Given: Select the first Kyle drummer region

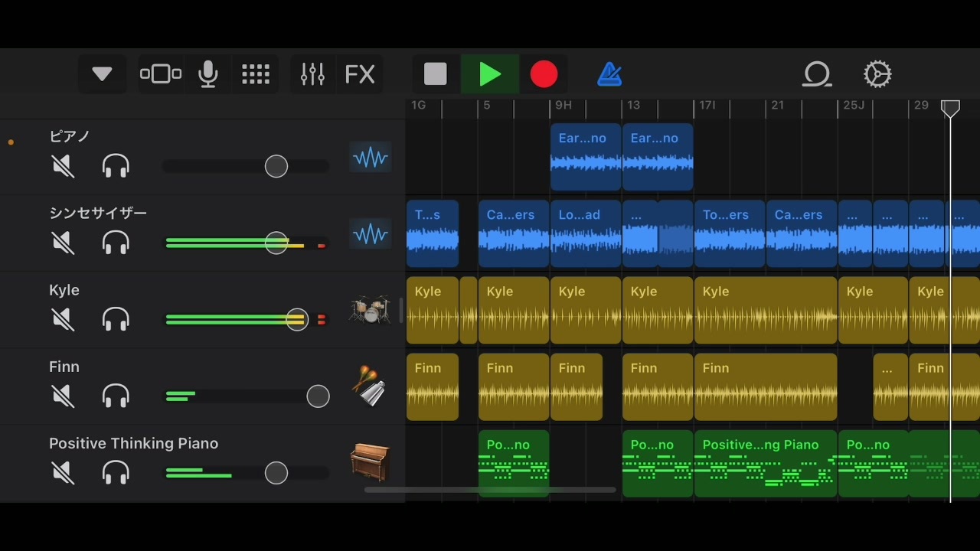Looking at the screenshot, I should point(433,310).
